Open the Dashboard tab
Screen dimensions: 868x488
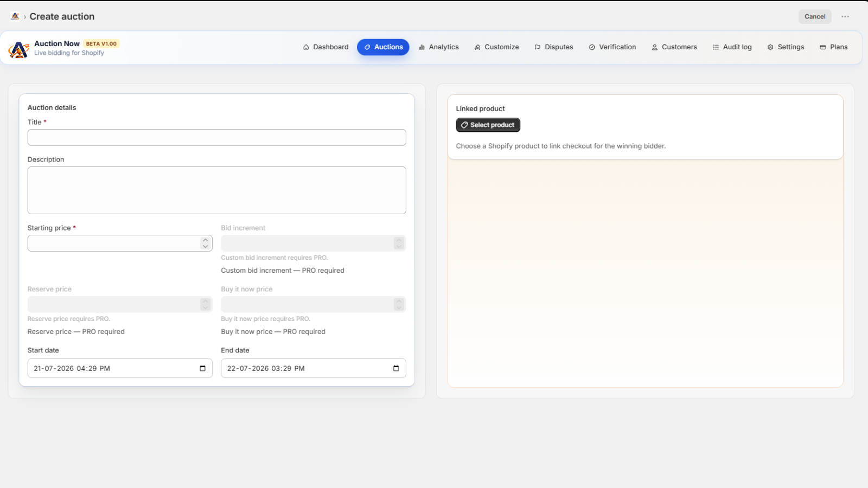click(x=325, y=47)
